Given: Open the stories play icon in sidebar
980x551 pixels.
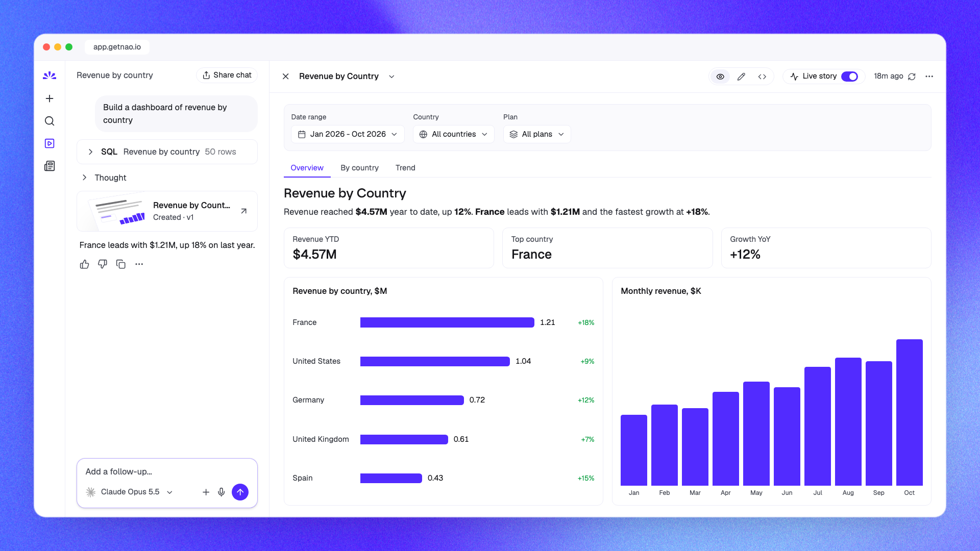Looking at the screenshot, I should [x=50, y=143].
